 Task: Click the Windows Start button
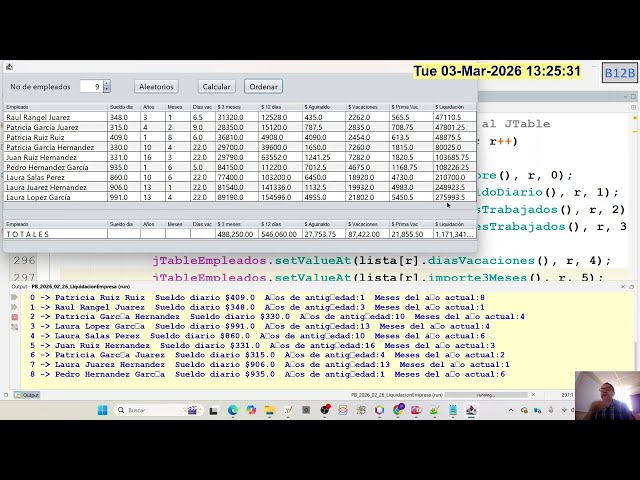102,410
